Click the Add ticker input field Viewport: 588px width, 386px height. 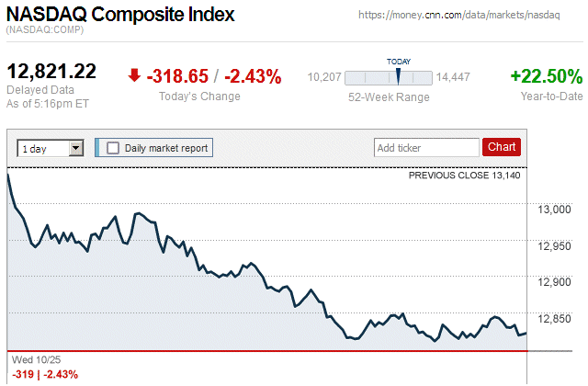tap(425, 147)
